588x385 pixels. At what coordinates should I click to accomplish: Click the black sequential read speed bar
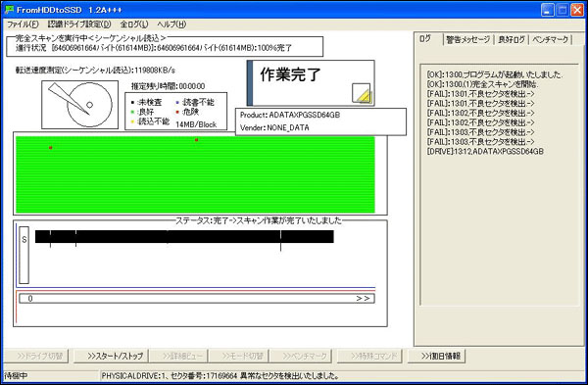point(184,236)
